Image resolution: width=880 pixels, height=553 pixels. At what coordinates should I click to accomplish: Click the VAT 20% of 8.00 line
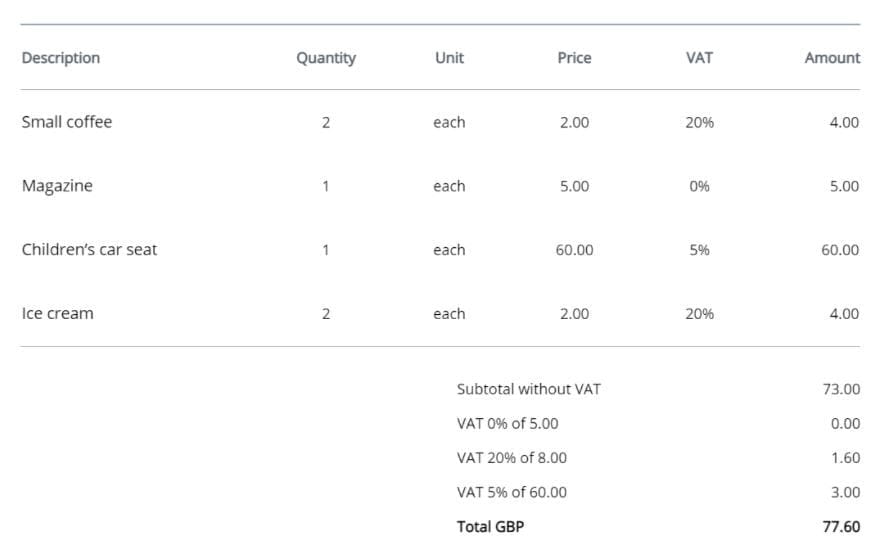511,458
